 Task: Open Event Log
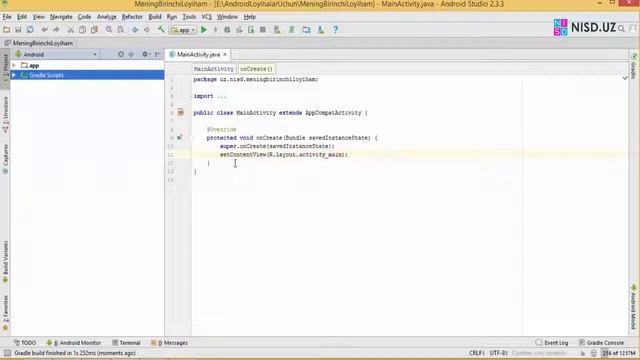552,343
